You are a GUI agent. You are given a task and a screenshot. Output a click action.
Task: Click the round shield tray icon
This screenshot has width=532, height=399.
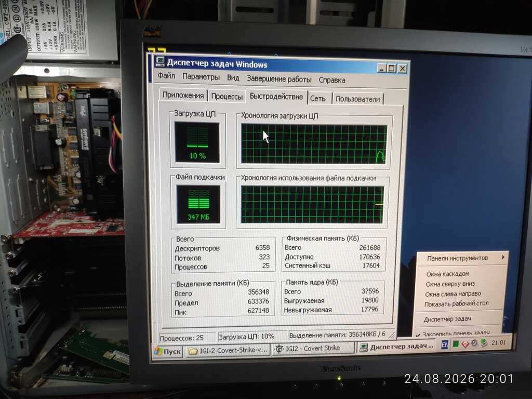coord(474,343)
